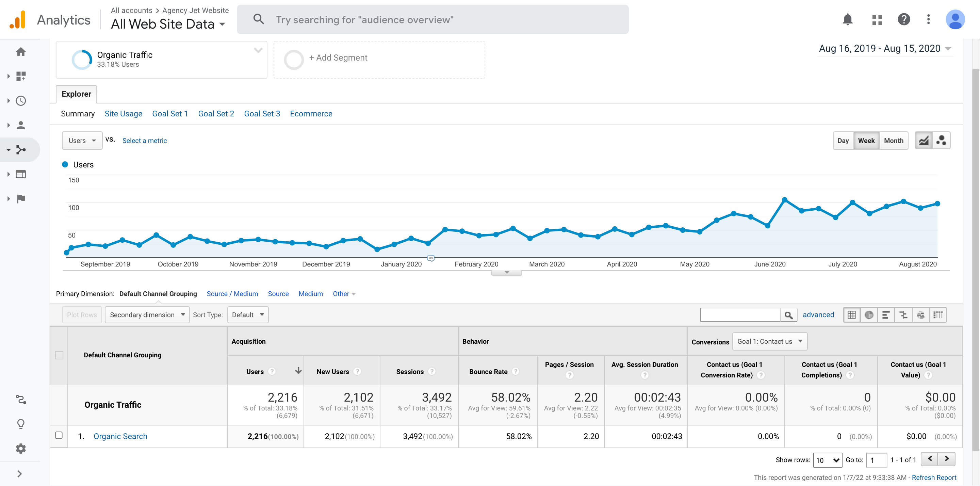980x486 pixels.
Task: Switch to the Goal Set 2 tab
Action: click(216, 114)
